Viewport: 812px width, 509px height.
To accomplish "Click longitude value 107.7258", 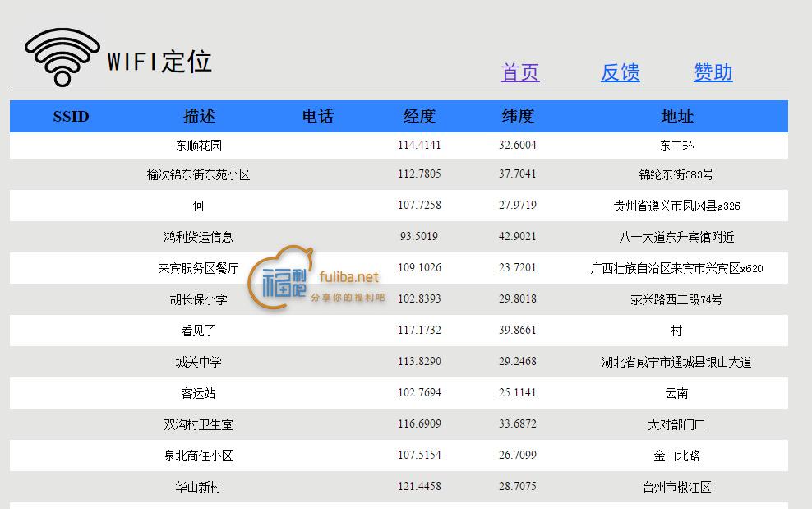I will pyautogui.click(x=419, y=206).
